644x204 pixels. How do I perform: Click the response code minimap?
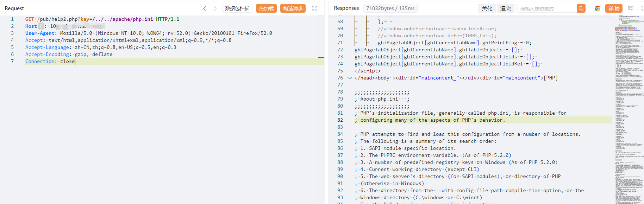click(x=630, y=110)
